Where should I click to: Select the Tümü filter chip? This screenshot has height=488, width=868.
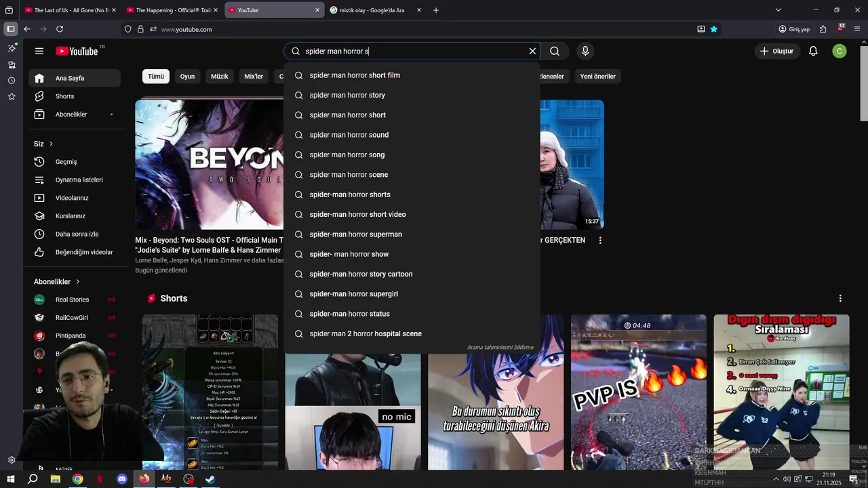click(156, 76)
